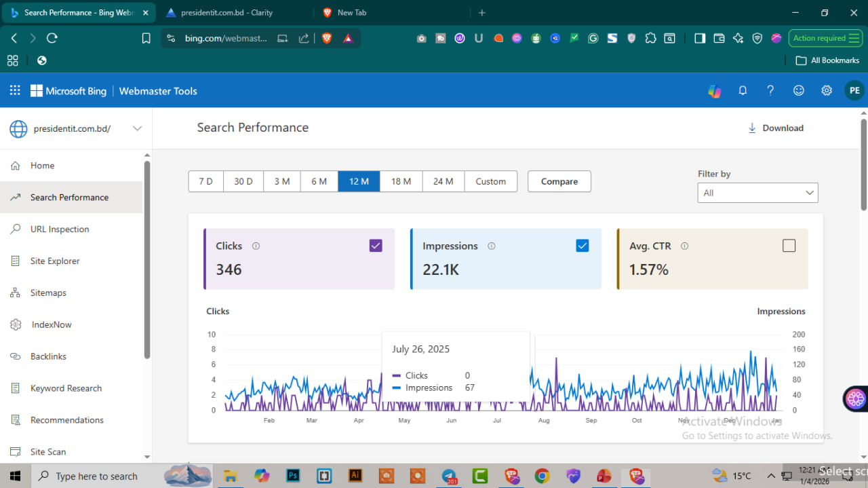Select the Custom date range button

[x=490, y=181]
